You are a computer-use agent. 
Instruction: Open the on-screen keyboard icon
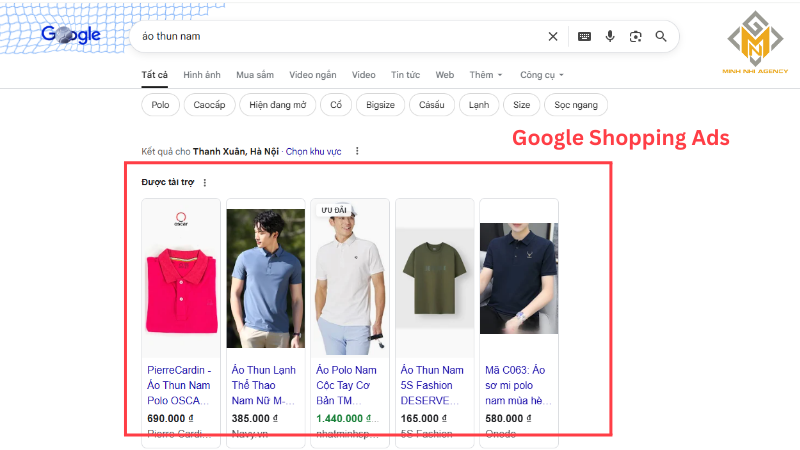pyautogui.click(x=584, y=36)
